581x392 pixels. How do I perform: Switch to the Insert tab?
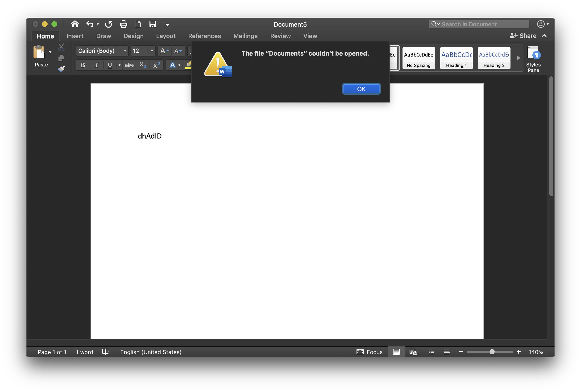coord(75,36)
